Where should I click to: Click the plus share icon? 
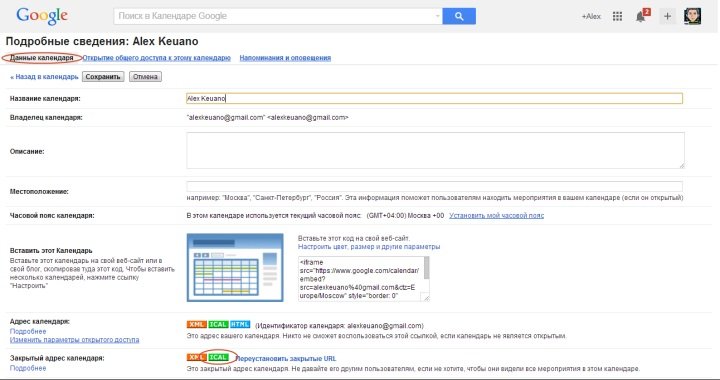coord(667,17)
